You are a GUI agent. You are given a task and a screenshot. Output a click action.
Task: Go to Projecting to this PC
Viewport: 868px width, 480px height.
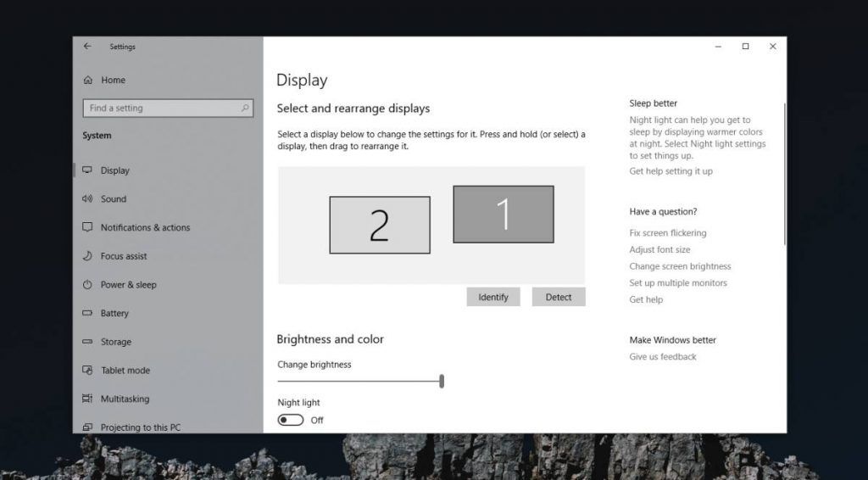coord(140,427)
